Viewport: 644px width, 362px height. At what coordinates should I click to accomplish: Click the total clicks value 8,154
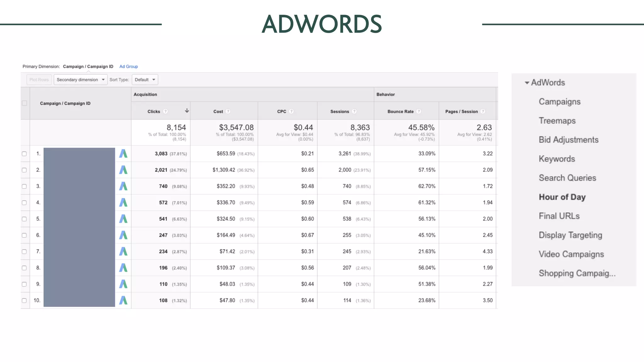176,128
